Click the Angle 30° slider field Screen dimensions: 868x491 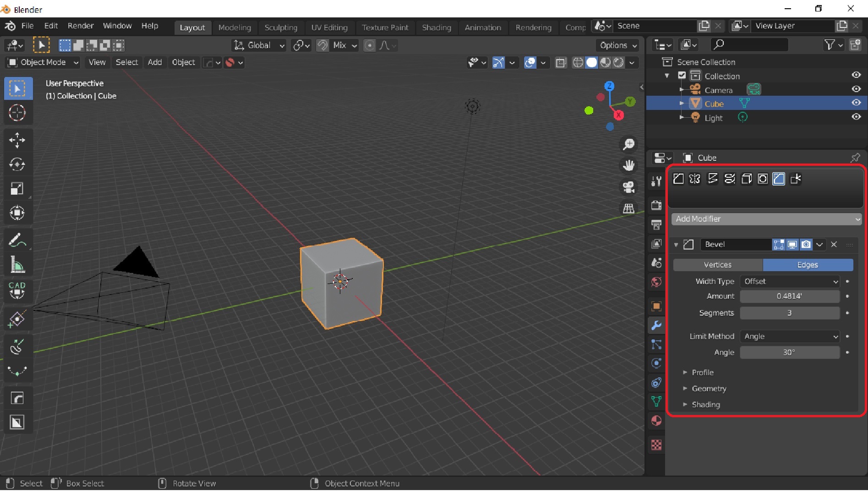[790, 352]
